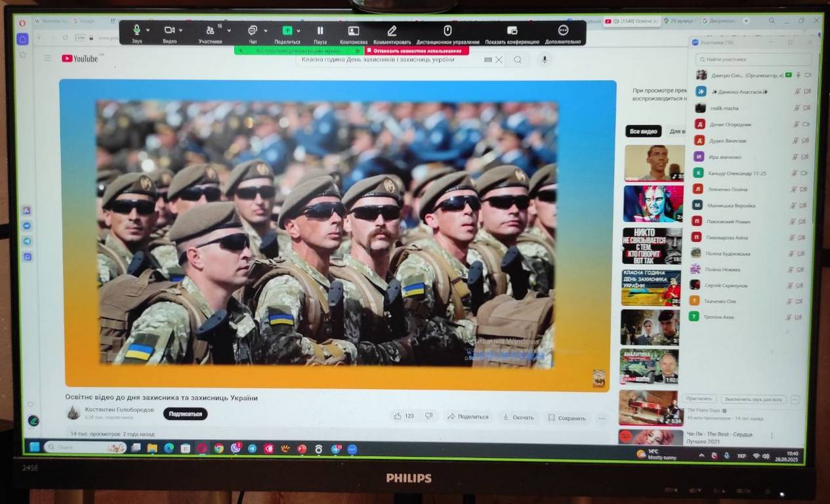
Task: Expand video options arrow next to Видео
Action: (180, 30)
